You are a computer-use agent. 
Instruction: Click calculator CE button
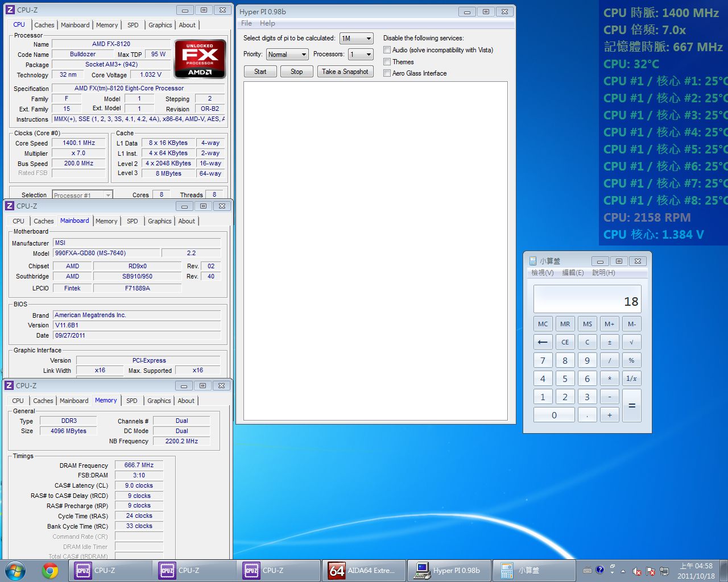pyautogui.click(x=565, y=342)
